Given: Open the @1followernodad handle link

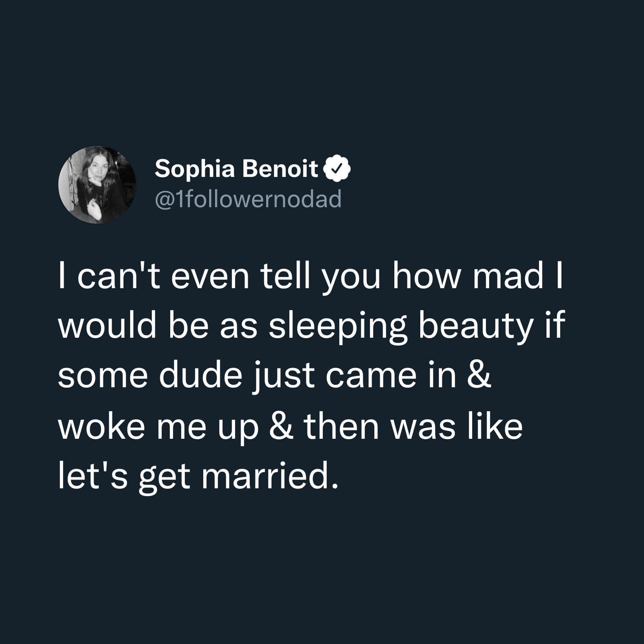Looking at the screenshot, I should (x=248, y=199).
